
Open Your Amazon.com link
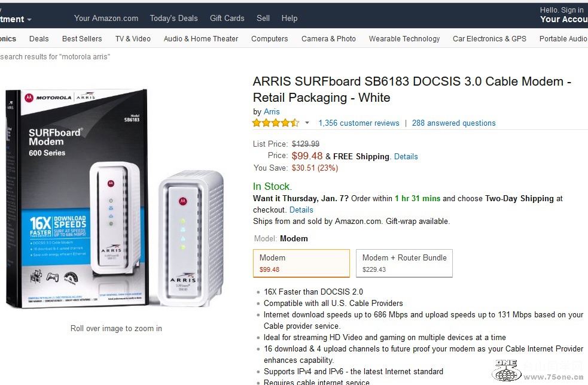point(106,18)
